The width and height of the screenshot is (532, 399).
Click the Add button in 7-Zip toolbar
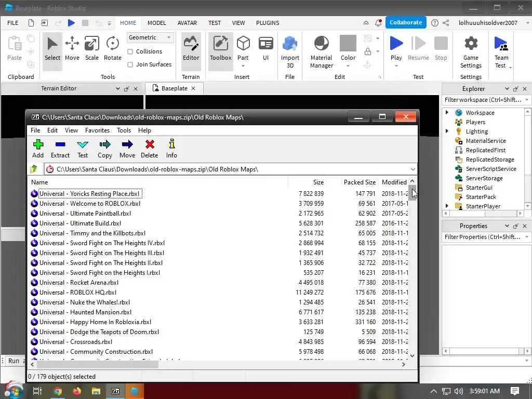38,149
